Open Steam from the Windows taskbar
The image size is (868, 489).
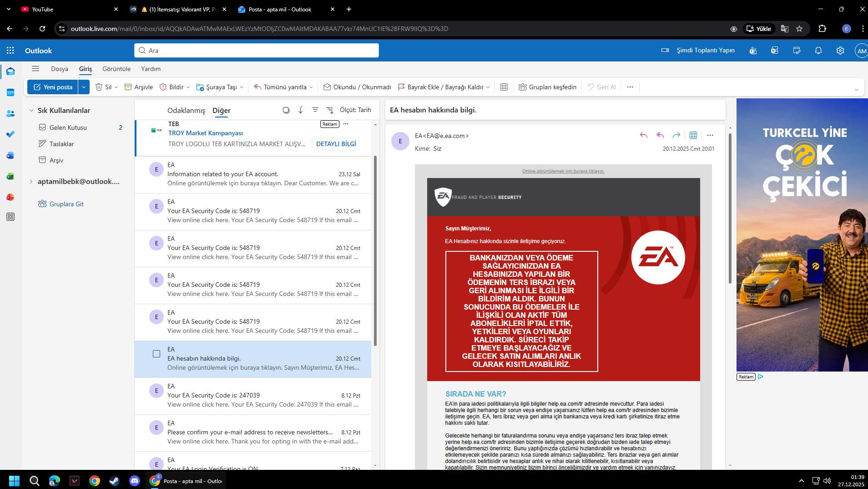tap(114, 481)
